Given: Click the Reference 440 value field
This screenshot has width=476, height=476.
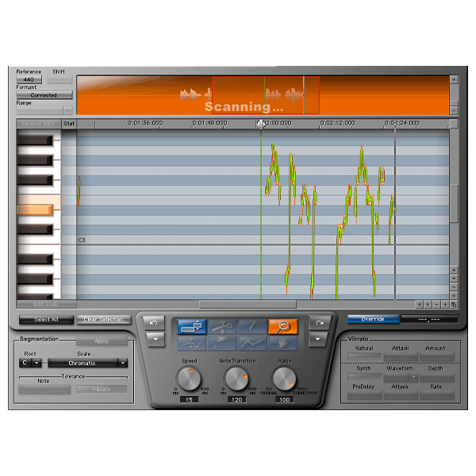Looking at the screenshot, I should 29,79.
